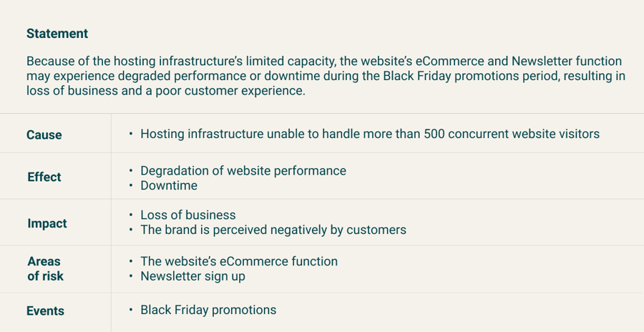The image size is (644, 332).
Task: Select the Effect row label
Action: (x=44, y=177)
